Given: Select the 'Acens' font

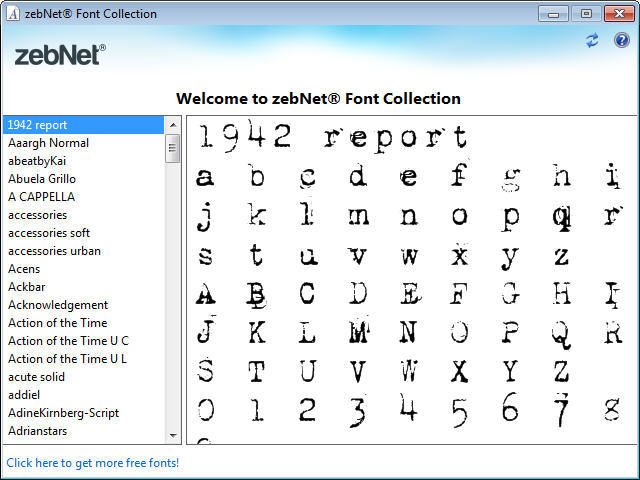Looking at the screenshot, I should pyautogui.click(x=83, y=269).
